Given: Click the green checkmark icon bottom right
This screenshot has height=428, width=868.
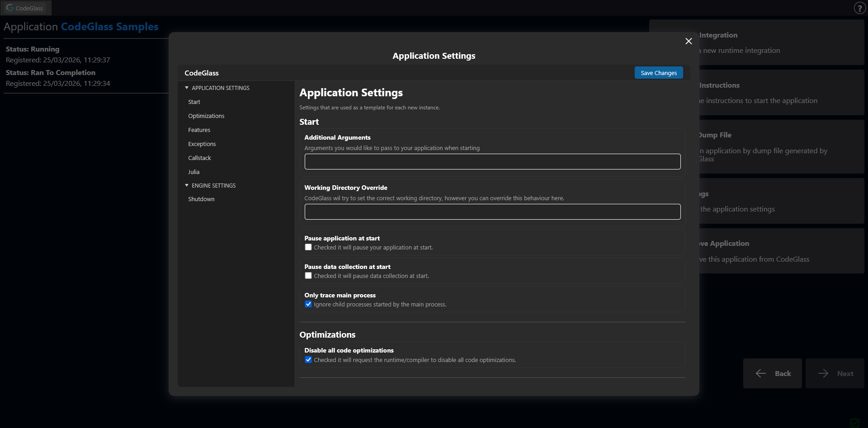Looking at the screenshot, I should 856,423.
